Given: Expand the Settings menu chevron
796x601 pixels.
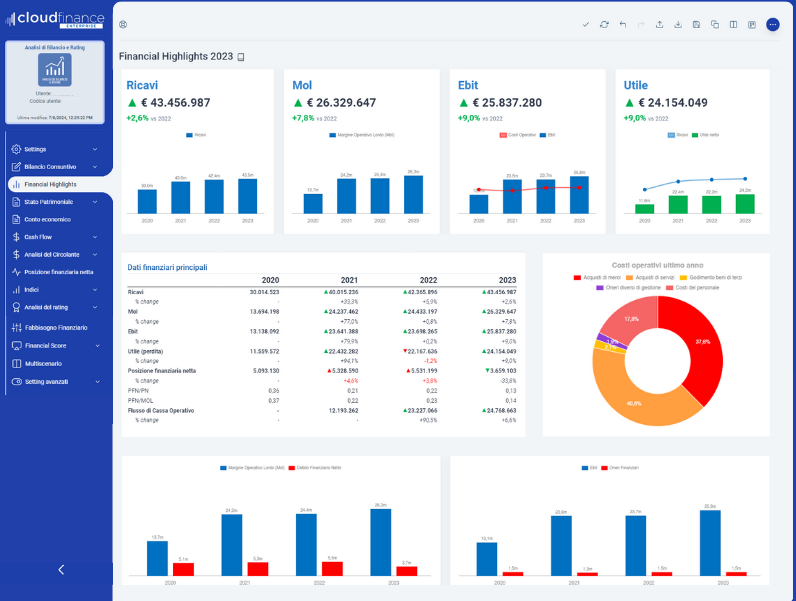Looking at the screenshot, I should click(95, 149).
